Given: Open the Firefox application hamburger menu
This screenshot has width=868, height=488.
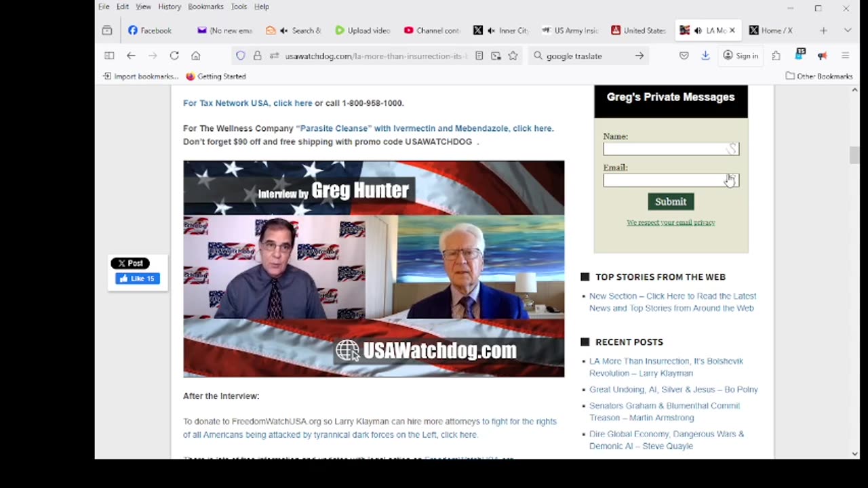Looking at the screenshot, I should pos(845,56).
